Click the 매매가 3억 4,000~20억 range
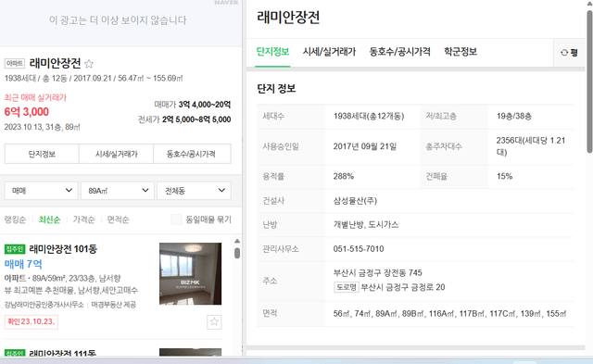This screenshot has width=593, height=364. (193, 105)
